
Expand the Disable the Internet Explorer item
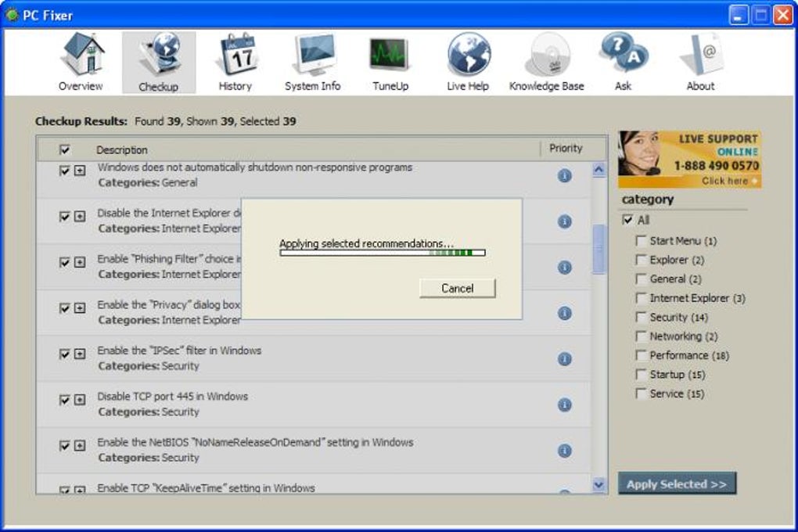click(80, 217)
